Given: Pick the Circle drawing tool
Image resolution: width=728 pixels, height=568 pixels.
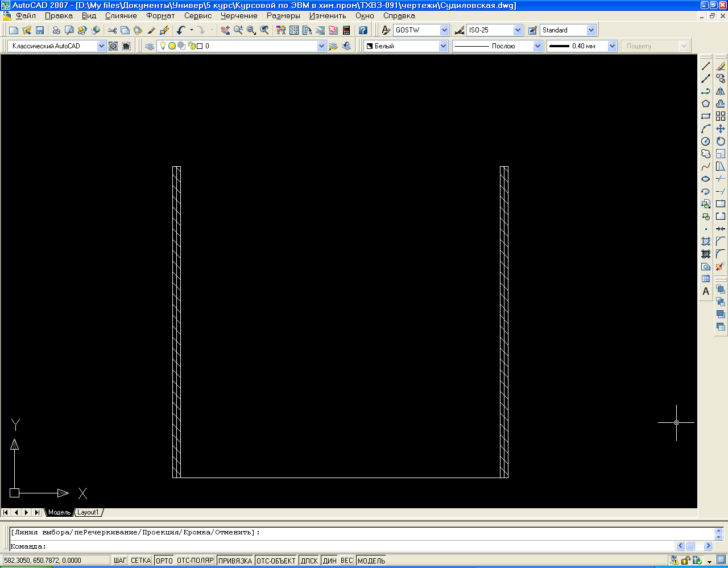Looking at the screenshot, I should tap(706, 141).
